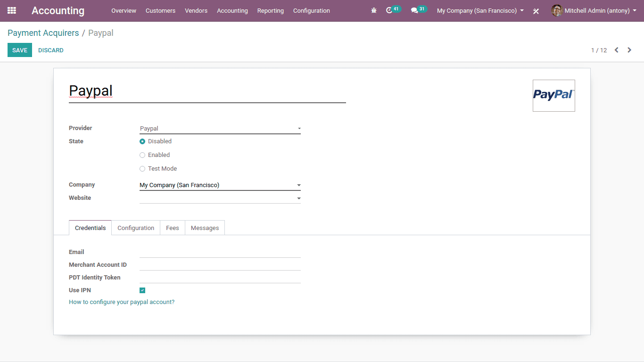Open 'How to configure your paypal account?' link
This screenshot has height=362, width=644.
[122, 302]
